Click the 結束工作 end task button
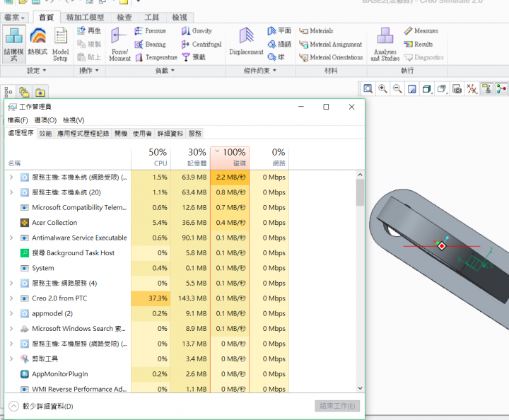 337,406
